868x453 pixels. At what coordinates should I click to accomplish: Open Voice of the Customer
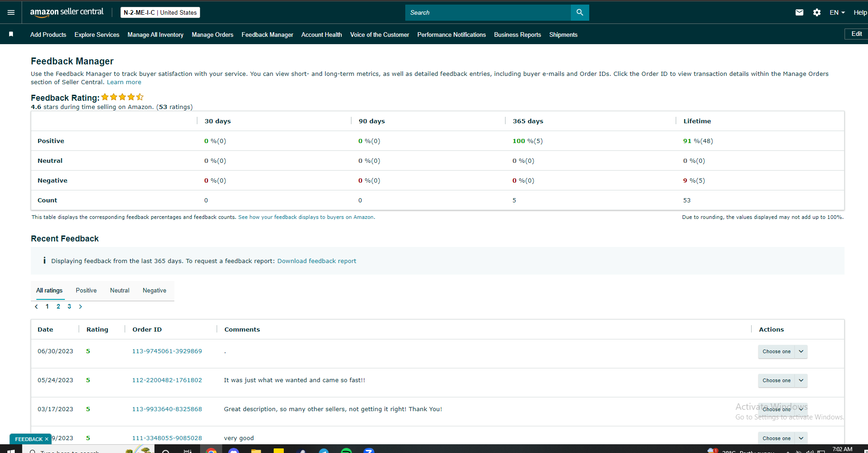click(x=379, y=34)
